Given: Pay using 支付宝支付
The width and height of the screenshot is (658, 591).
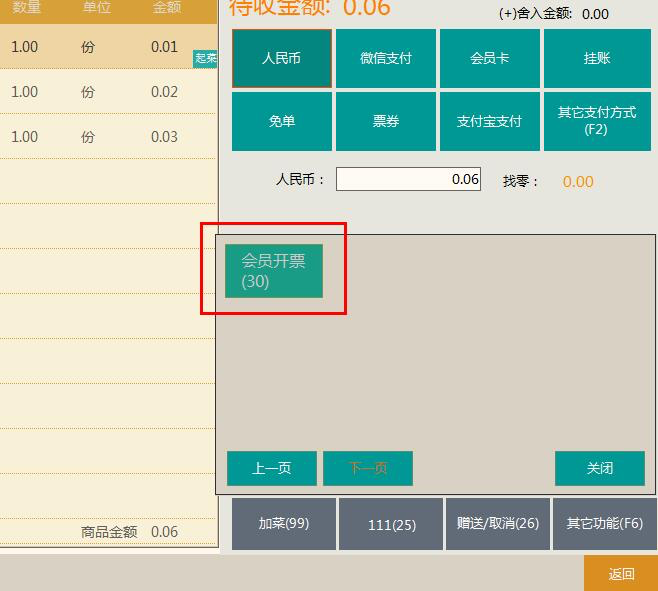Looking at the screenshot, I should pyautogui.click(x=489, y=121).
